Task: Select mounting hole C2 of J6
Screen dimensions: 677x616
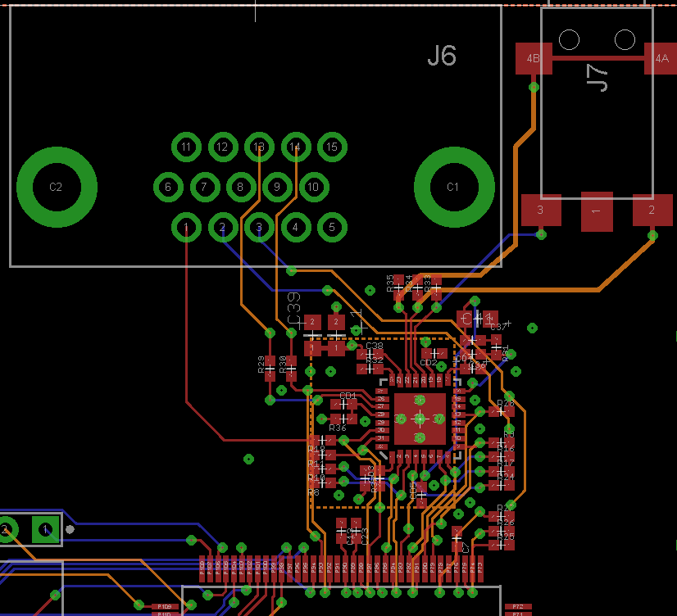Action: click(x=57, y=187)
